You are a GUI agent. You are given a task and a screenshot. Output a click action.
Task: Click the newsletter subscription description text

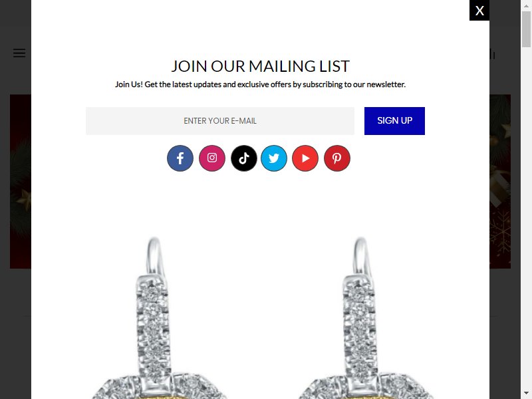click(260, 84)
